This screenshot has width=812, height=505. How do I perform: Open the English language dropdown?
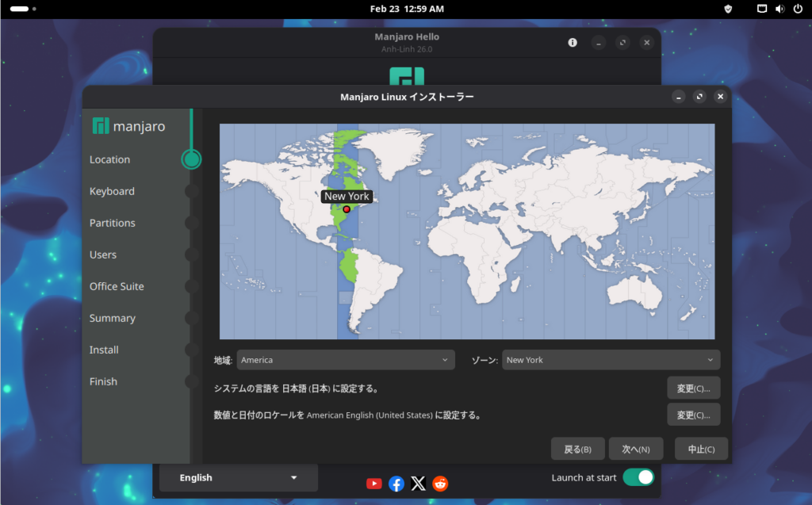tap(238, 477)
